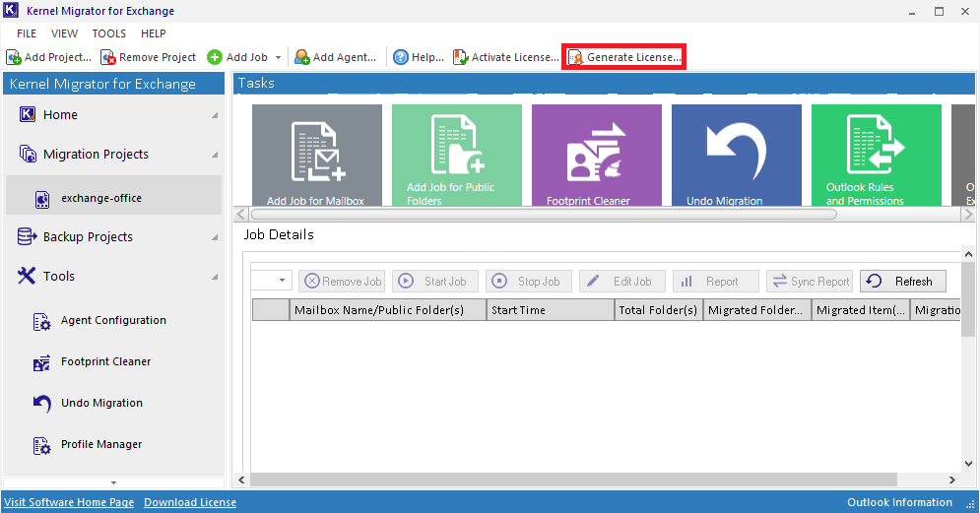The width and height of the screenshot is (980, 513).
Task: Click the Job Details scrollbar down arrow
Action: tap(968, 464)
